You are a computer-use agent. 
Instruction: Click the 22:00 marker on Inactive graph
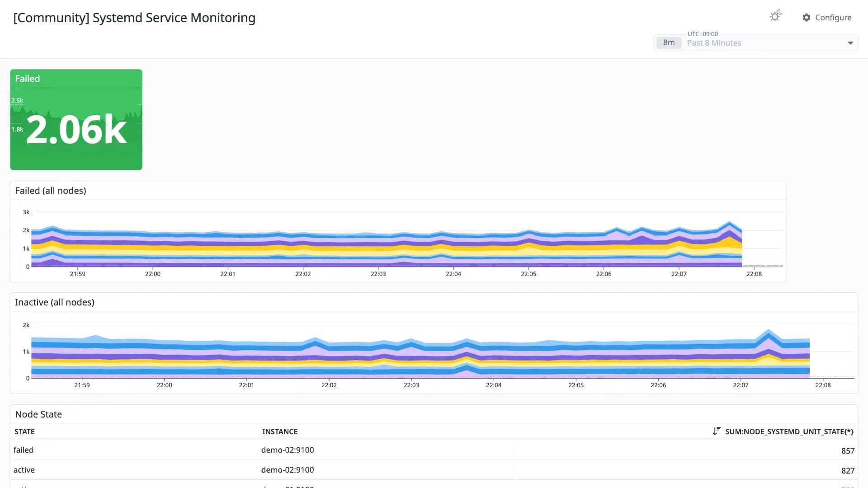pos(164,385)
